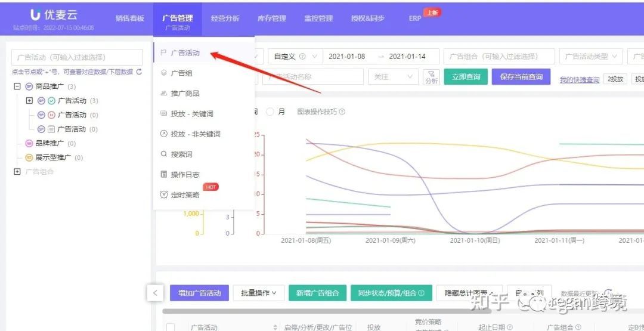Open the 广告组合 filter dropdown
Screen dimensions: 644x331
(499, 57)
